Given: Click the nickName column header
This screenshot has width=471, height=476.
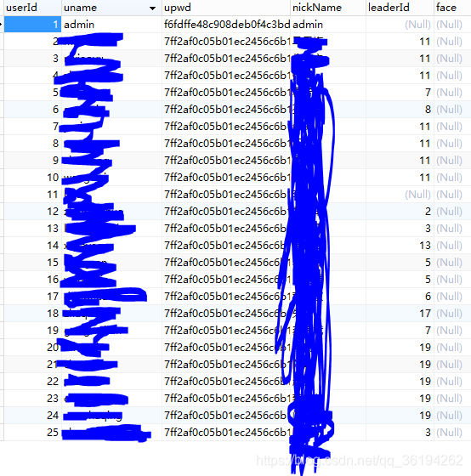Looking at the screenshot, I should (x=328, y=8).
